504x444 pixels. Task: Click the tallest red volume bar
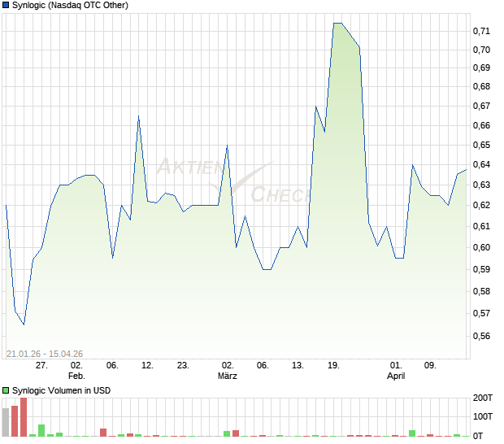point(24,417)
